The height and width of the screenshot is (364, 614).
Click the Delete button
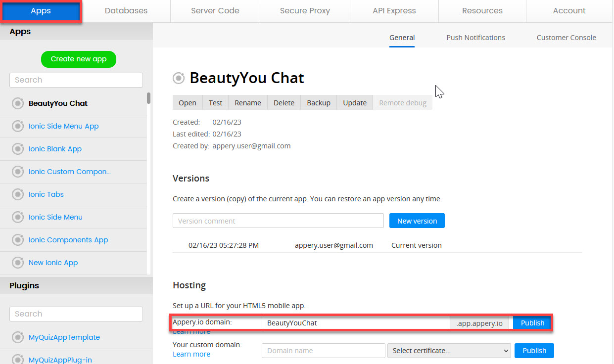point(284,103)
